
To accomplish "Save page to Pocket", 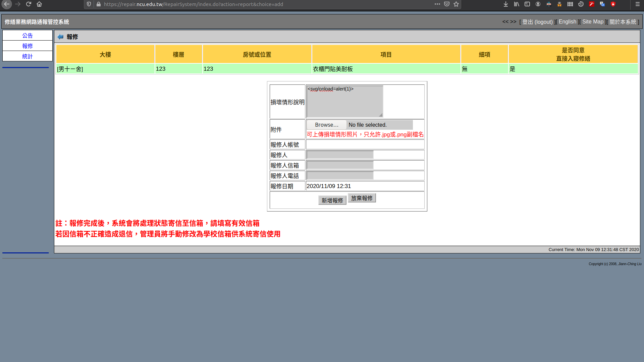I will 447,4.
